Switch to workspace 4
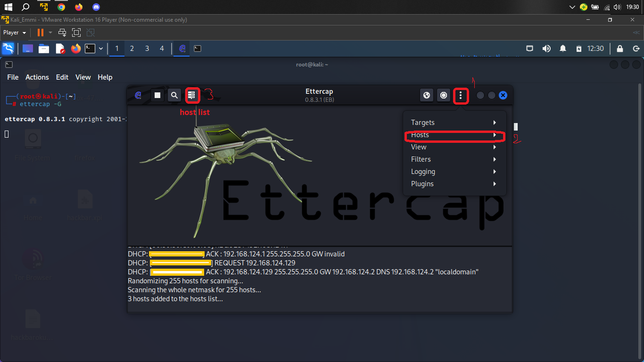Viewport: 644px width, 362px height. (162, 49)
